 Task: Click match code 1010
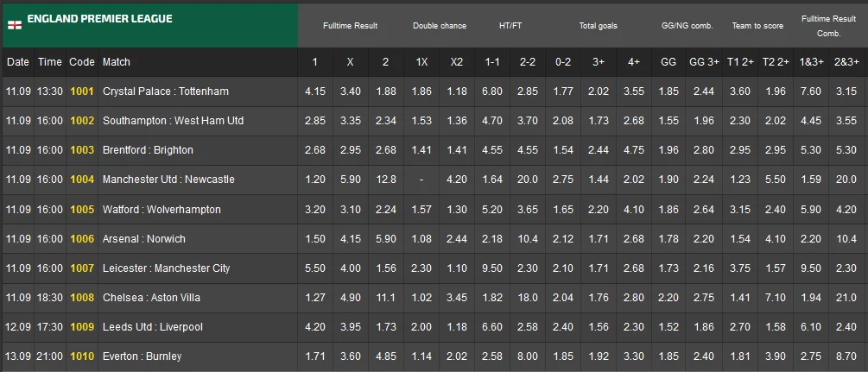(x=82, y=356)
